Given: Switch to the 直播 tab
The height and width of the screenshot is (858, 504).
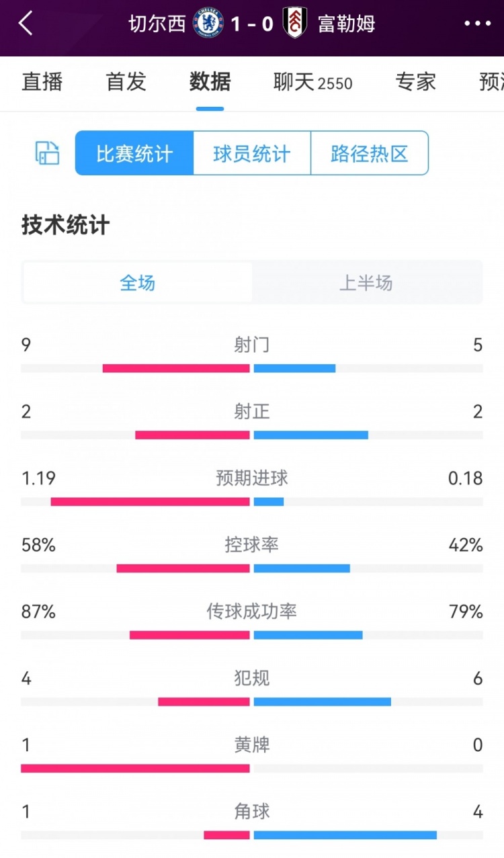Looking at the screenshot, I should click(42, 82).
